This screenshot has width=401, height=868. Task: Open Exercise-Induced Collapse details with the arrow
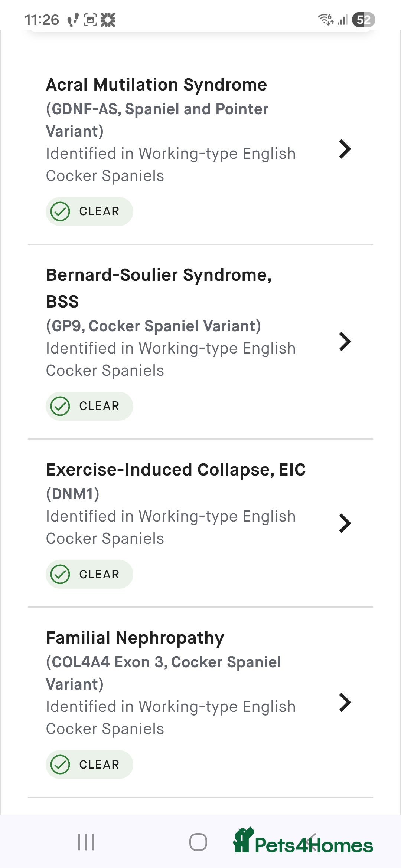click(346, 524)
